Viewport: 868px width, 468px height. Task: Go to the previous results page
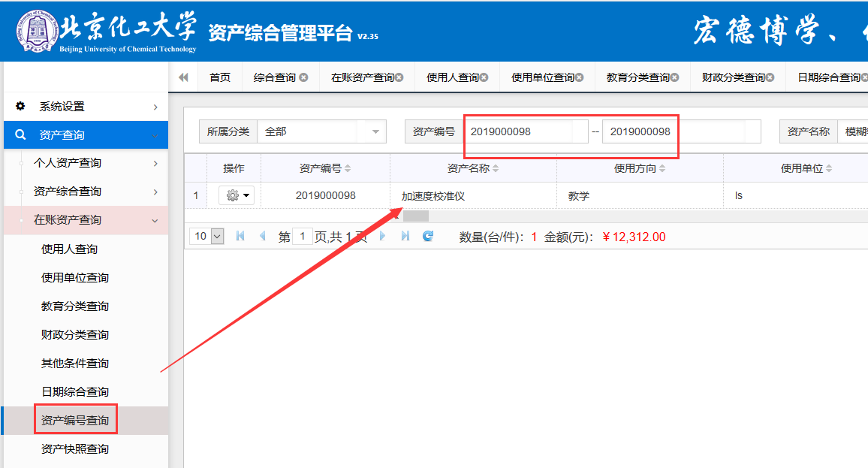click(262, 237)
